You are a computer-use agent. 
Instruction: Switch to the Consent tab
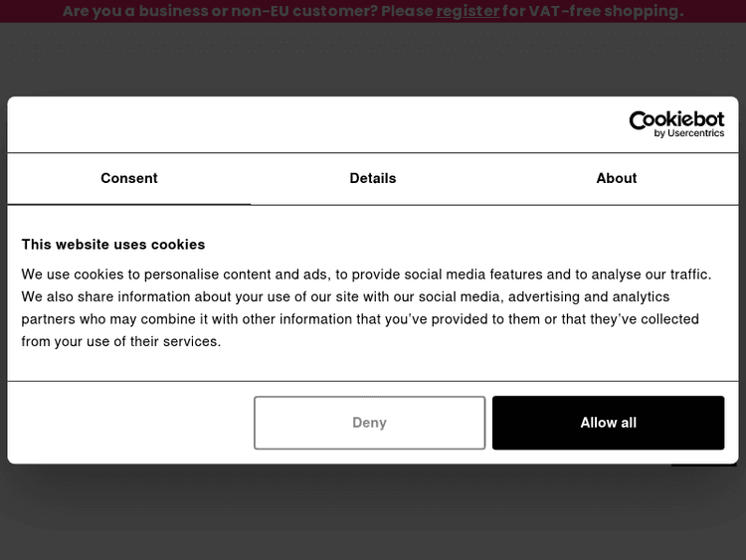click(x=129, y=178)
